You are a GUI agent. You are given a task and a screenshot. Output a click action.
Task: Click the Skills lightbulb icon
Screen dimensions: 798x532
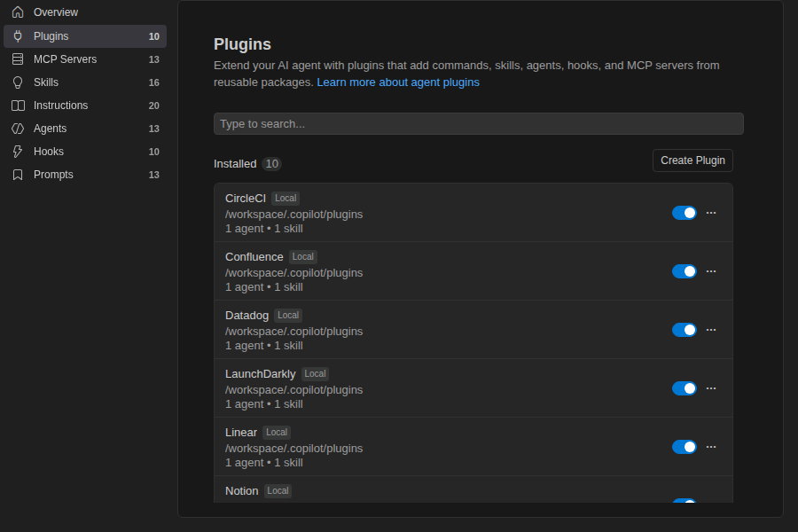18,82
